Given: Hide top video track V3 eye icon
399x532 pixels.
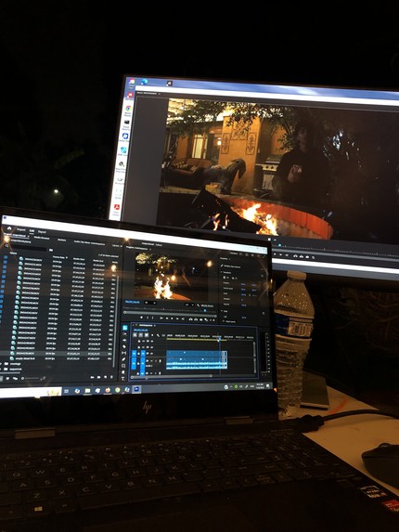Looking at the screenshot, I should coord(152,341).
